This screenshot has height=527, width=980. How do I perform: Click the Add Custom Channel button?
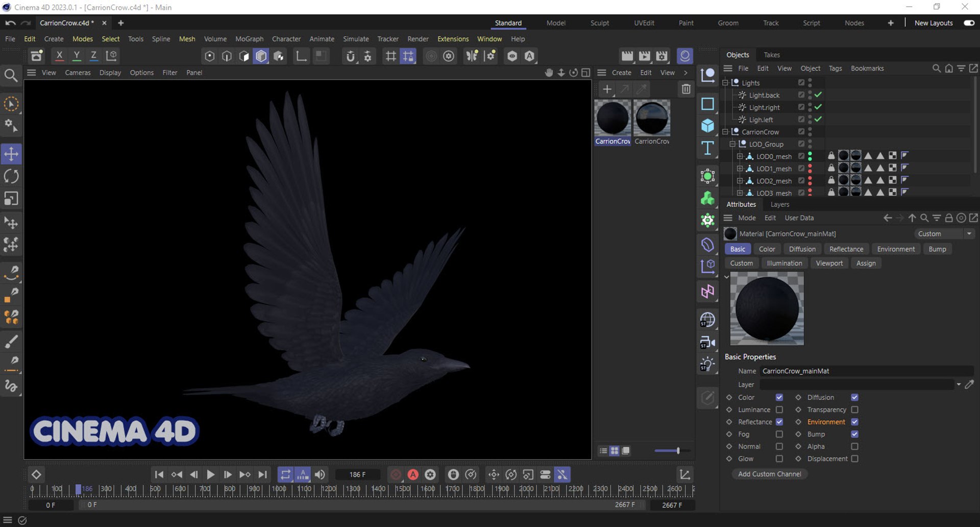pyautogui.click(x=769, y=474)
